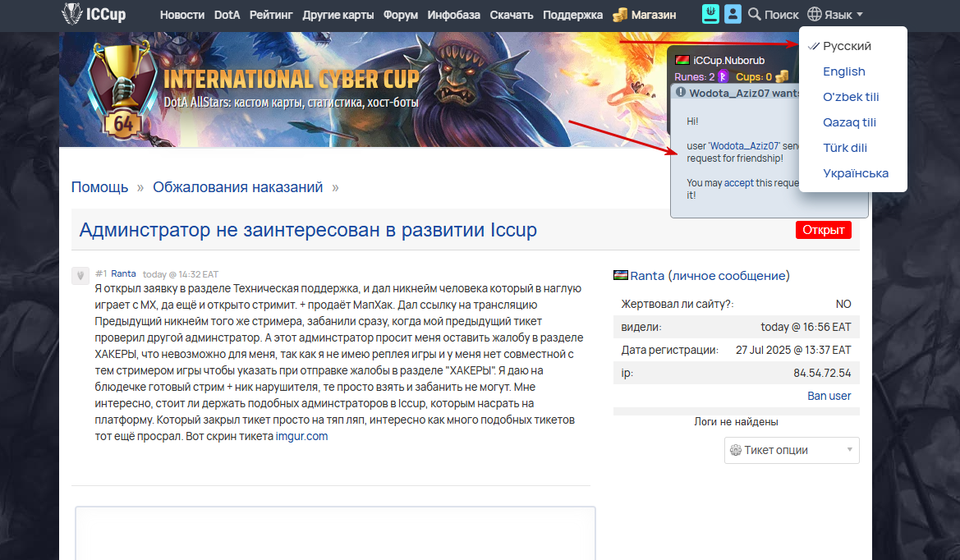Click the flag next to iCCup.Nuborub
Image resolution: width=960 pixels, height=560 pixels.
coord(682,60)
